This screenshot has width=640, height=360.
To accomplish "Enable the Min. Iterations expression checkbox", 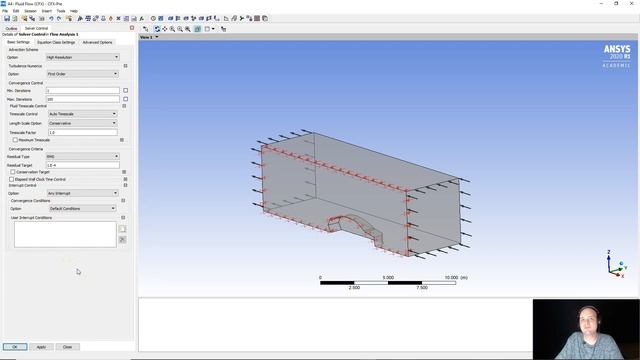I will [x=125, y=90].
